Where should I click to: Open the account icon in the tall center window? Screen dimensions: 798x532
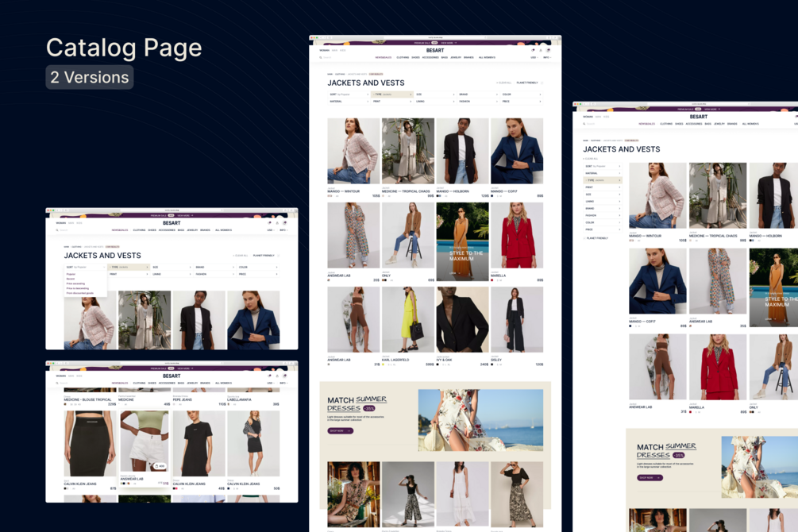541,50
